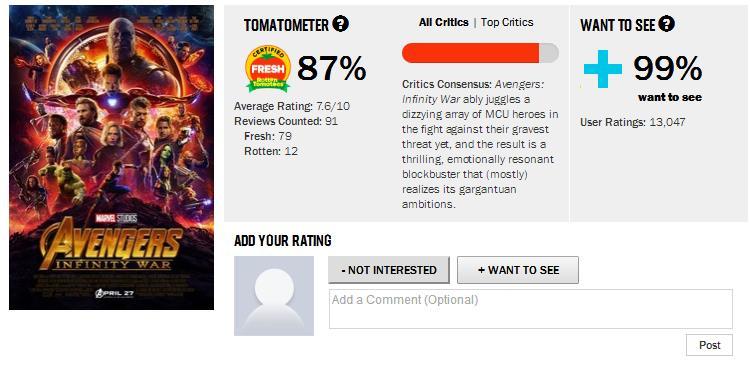This screenshot has width=750, height=377.
Task: Switch to the Top Critics tab
Action: click(x=507, y=22)
